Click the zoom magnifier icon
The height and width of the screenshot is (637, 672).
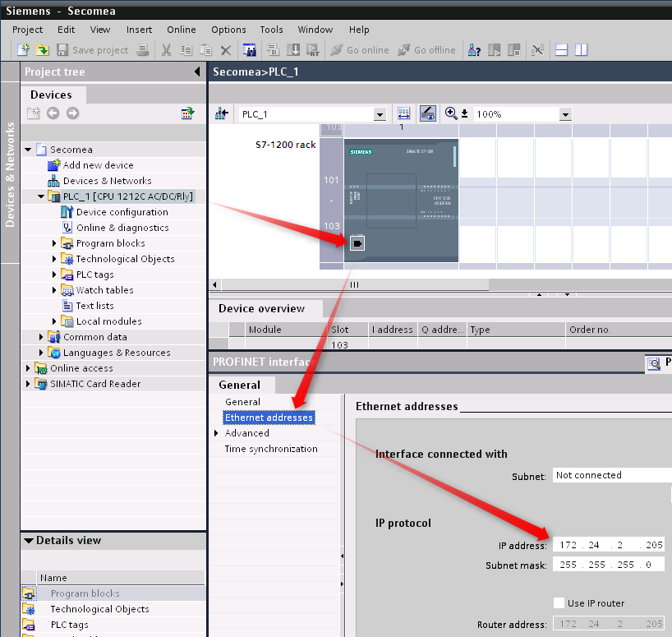click(x=450, y=113)
